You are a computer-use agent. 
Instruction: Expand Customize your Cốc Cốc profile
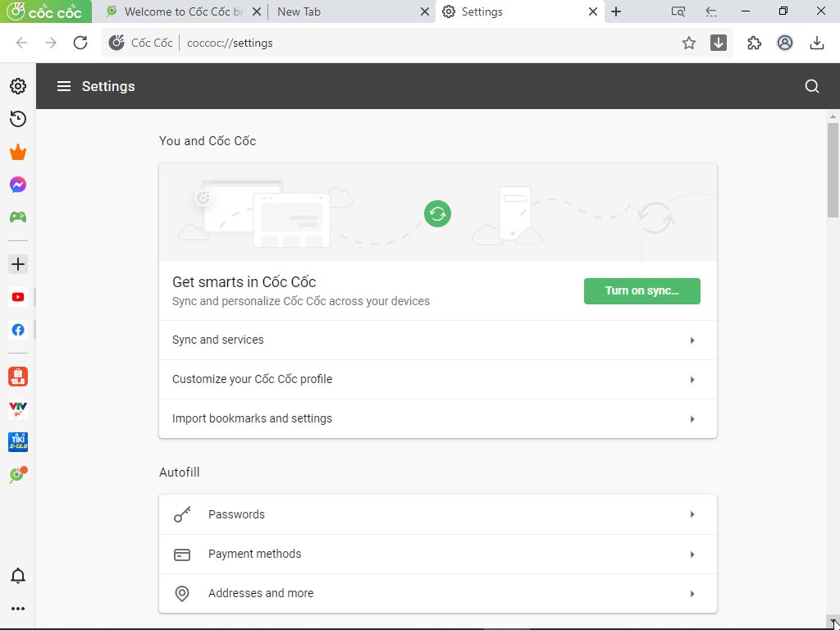[x=437, y=379]
